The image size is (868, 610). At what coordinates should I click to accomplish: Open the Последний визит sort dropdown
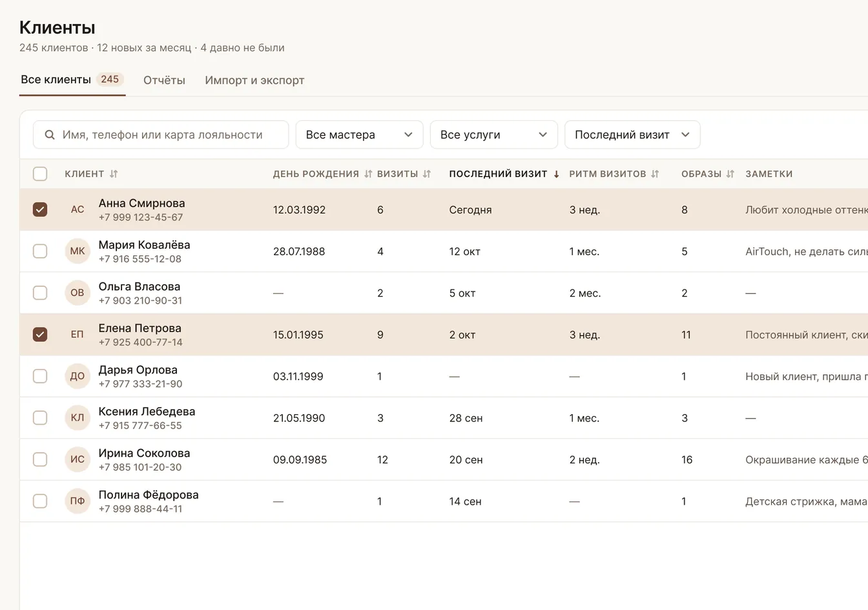coord(632,135)
